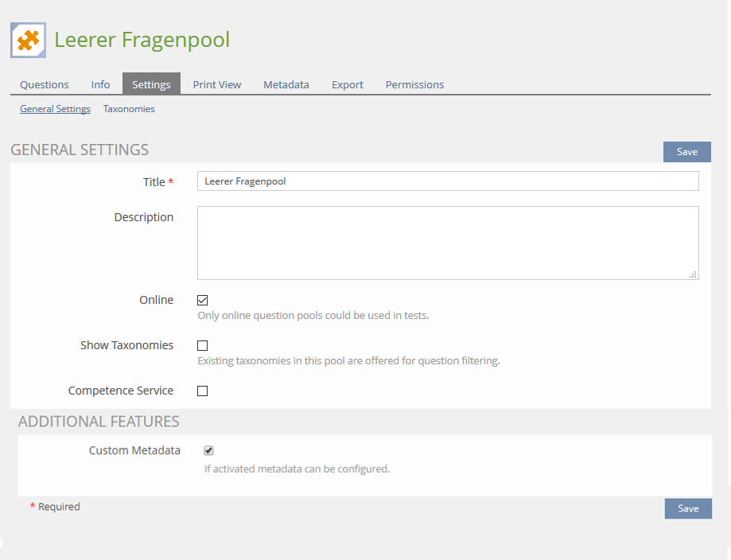Uncheck the Online checkbox
731x560 pixels.
coord(203,301)
